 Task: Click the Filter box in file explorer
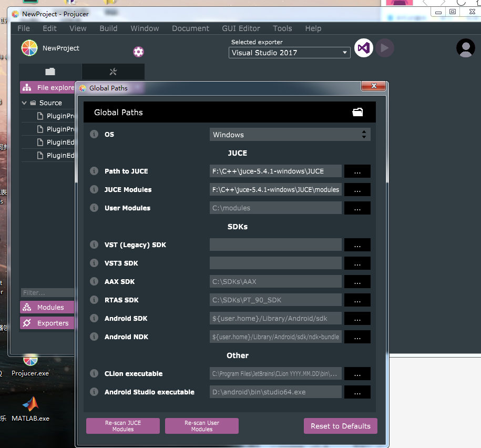pos(47,292)
